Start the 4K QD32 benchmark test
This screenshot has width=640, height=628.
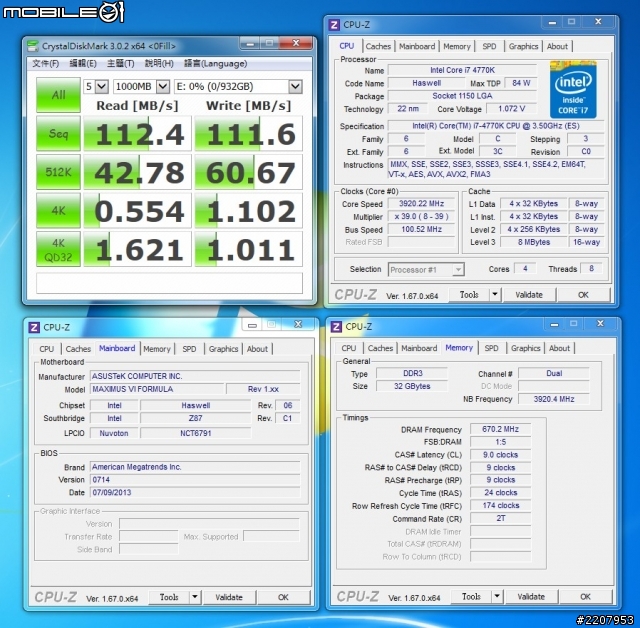pos(58,249)
